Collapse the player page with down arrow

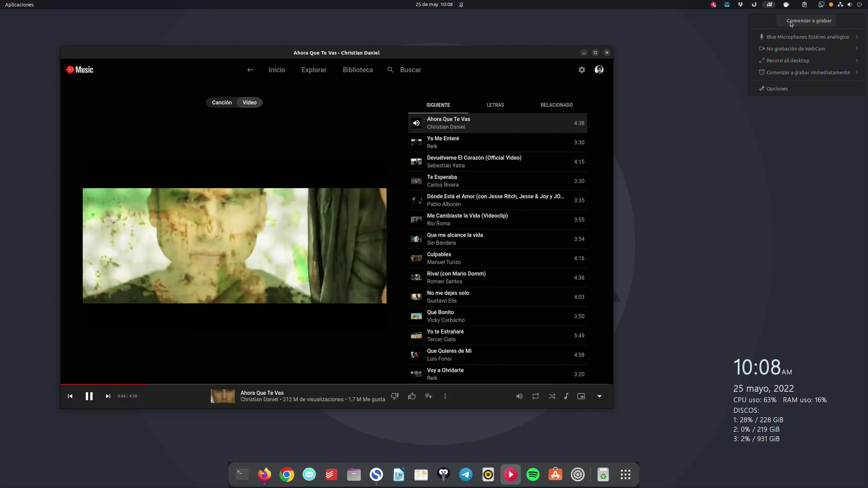click(599, 396)
